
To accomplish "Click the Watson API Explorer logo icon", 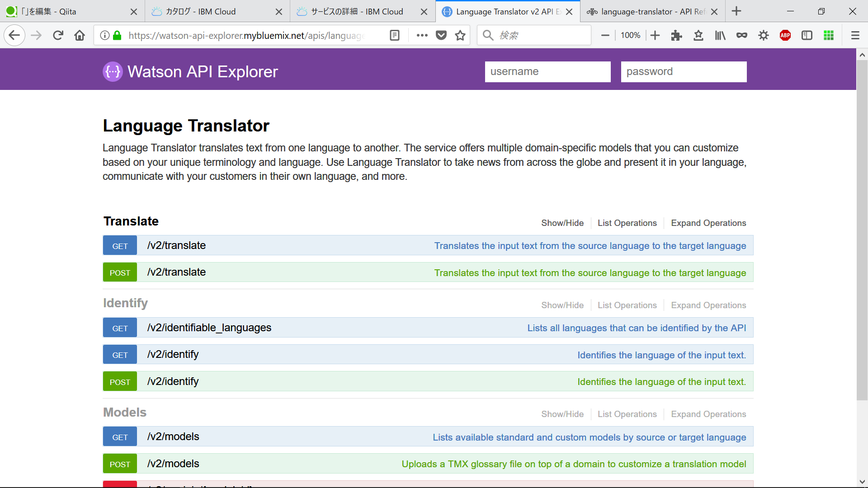I will (x=113, y=71).
